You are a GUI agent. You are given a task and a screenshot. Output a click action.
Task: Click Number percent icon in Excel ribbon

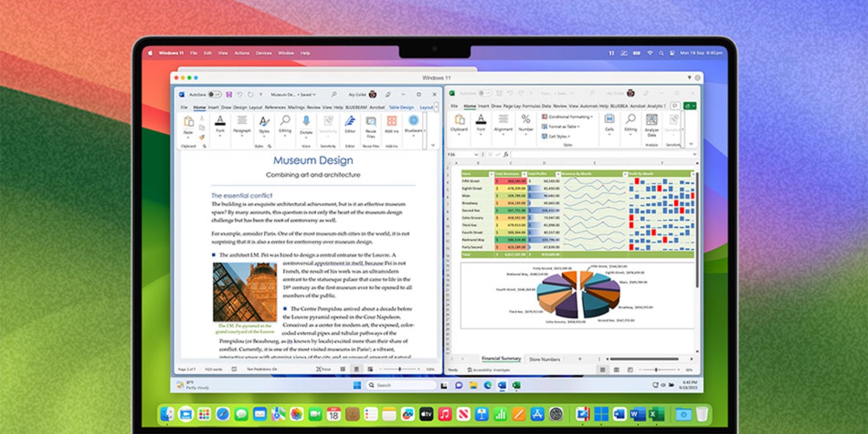pyautogui.click(x=526, y=119)
